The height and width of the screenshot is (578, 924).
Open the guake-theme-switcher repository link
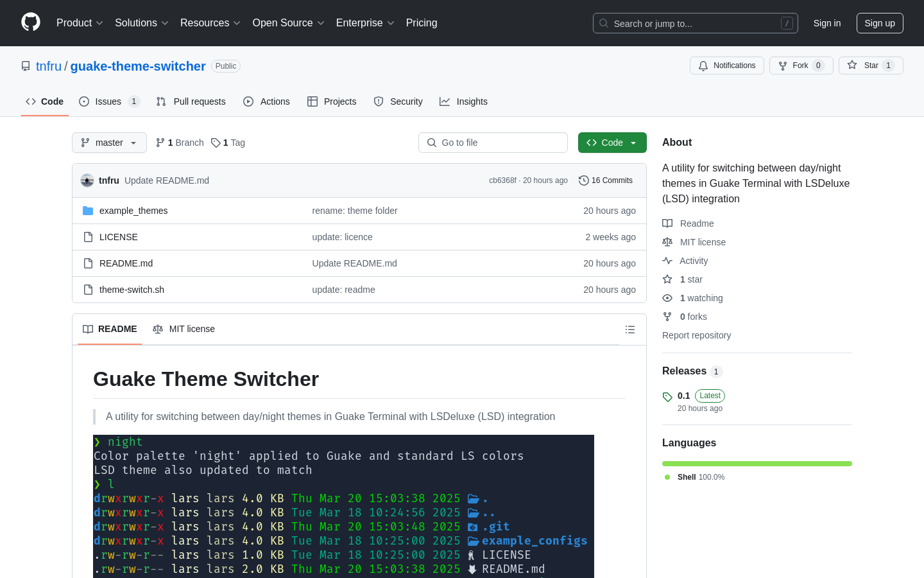point(138,66)
